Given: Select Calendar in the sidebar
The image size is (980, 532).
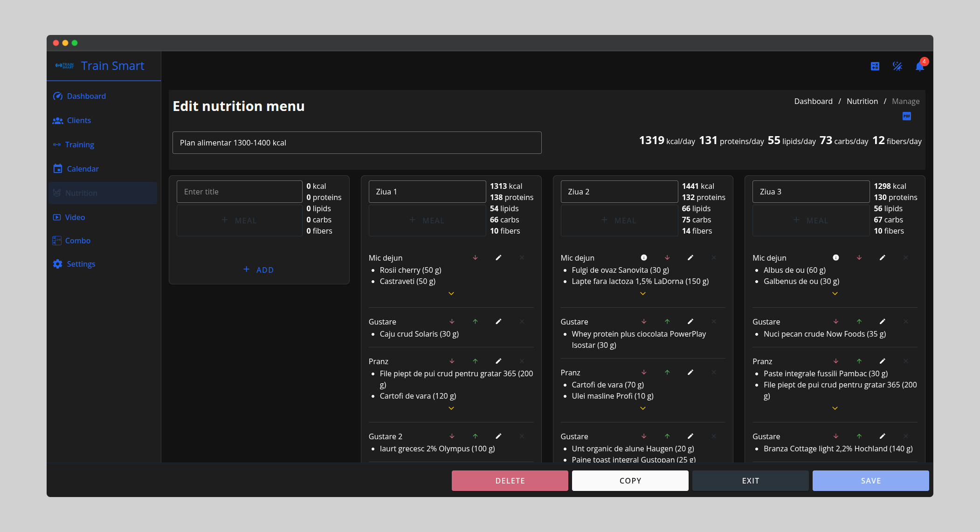Looking at the screenshot, I should [x=83, y=169].
